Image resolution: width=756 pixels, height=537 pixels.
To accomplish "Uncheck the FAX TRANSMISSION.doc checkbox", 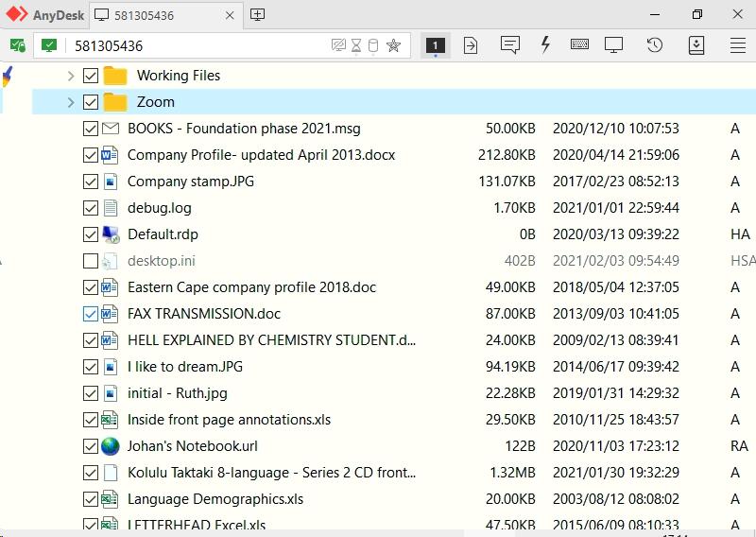I will coord(91,314).
